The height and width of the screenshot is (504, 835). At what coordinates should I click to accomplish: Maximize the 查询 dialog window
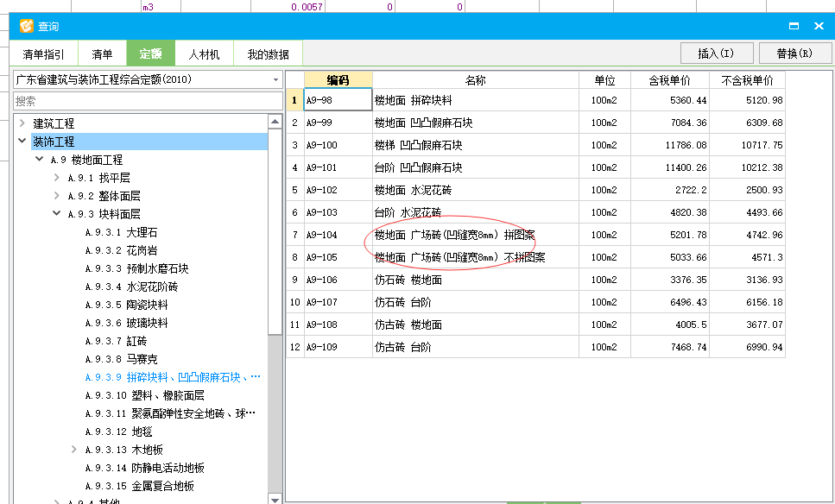(x=794, y=26)
